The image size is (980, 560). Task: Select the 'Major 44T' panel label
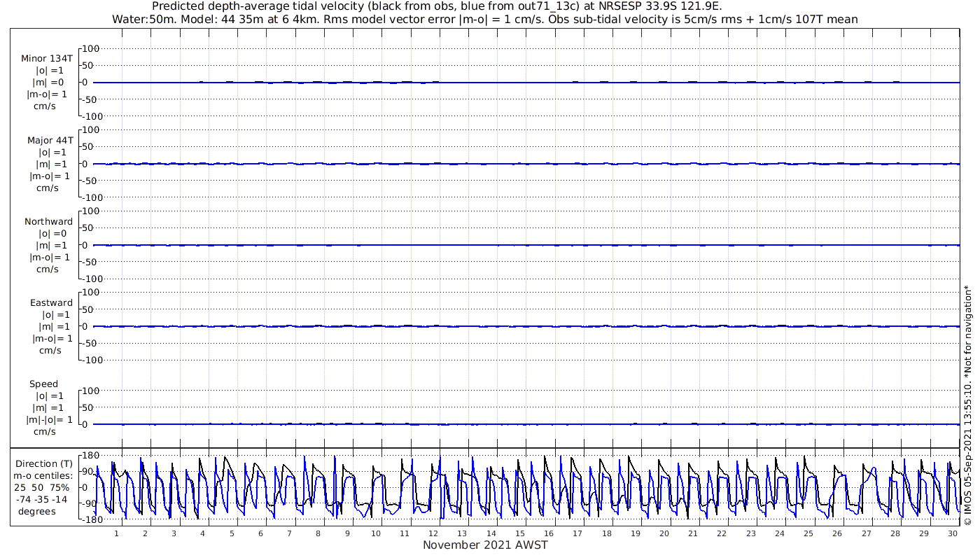tap(50, 140)
